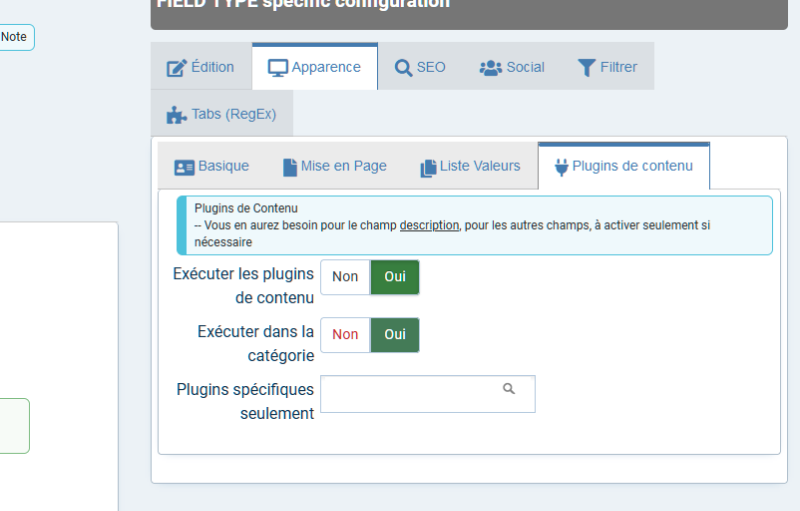Viewport: 800px width, 511px height.
Task: Follow the underlined description link
Action: [429, 226]
